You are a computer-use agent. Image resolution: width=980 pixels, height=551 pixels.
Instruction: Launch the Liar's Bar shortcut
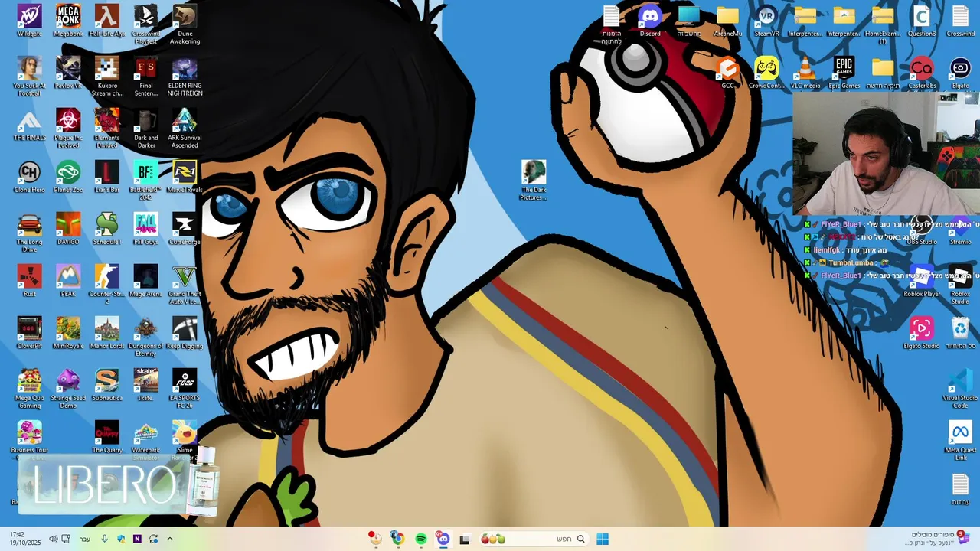[x=106, y=177]
